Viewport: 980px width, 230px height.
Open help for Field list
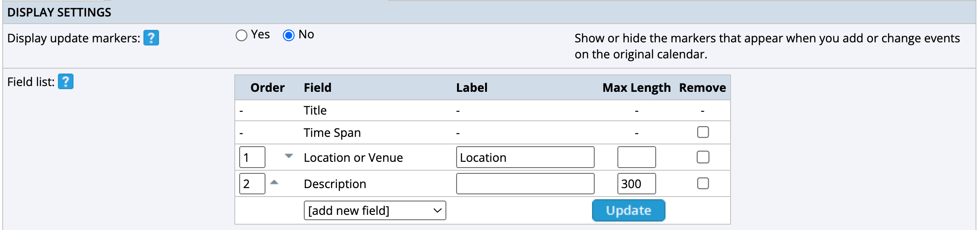pyautogui.click(x=65, y=82)
